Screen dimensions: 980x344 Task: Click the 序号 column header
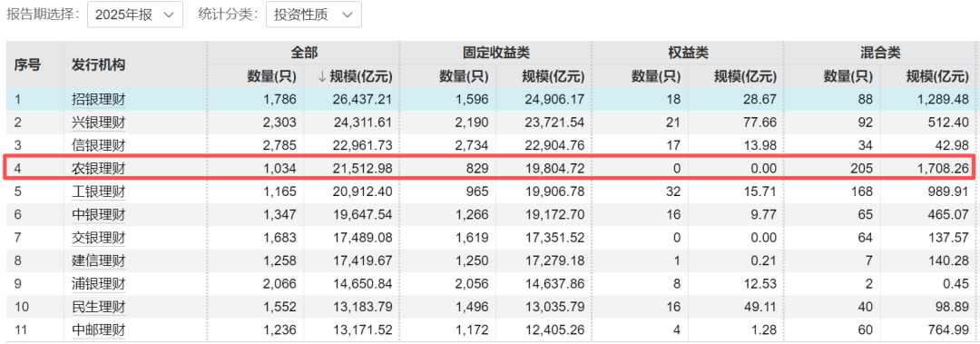[27, 65]
